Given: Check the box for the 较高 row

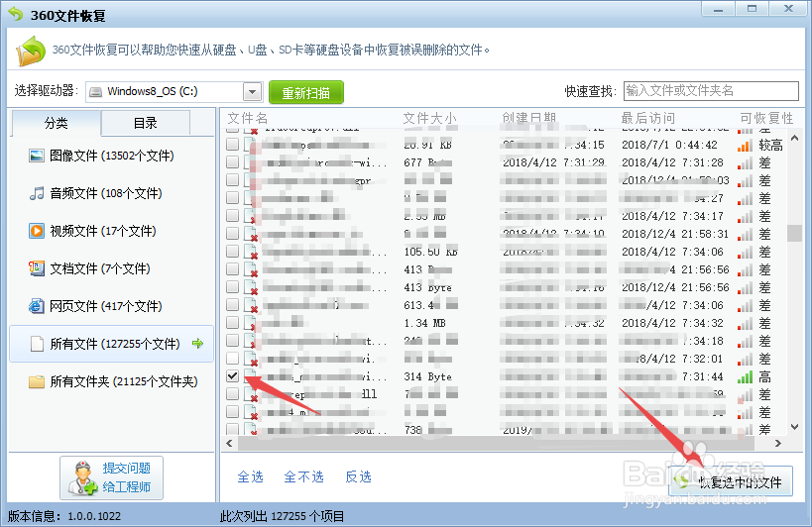Looking at the screenshot, I should pyautogui.click(x=233, y=145).
